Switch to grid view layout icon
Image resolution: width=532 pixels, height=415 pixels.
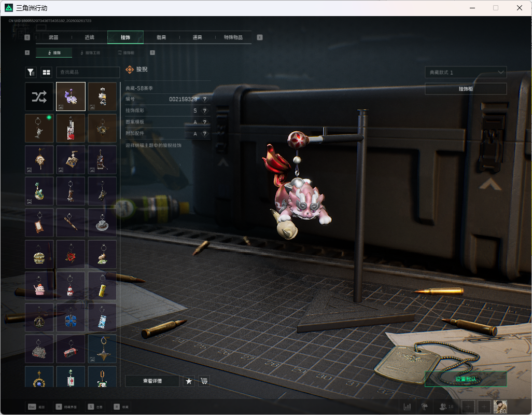click(x=46, y=72)
